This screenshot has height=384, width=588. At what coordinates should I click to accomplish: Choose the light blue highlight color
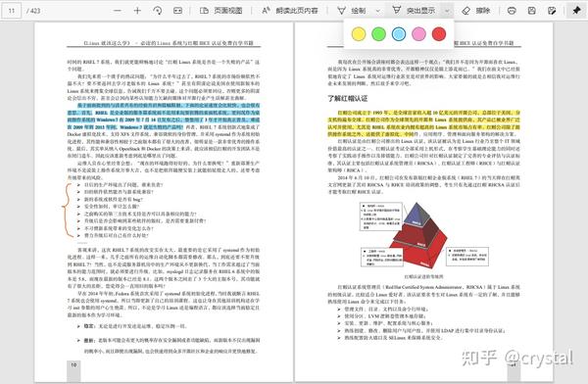[x=399, y=33]
